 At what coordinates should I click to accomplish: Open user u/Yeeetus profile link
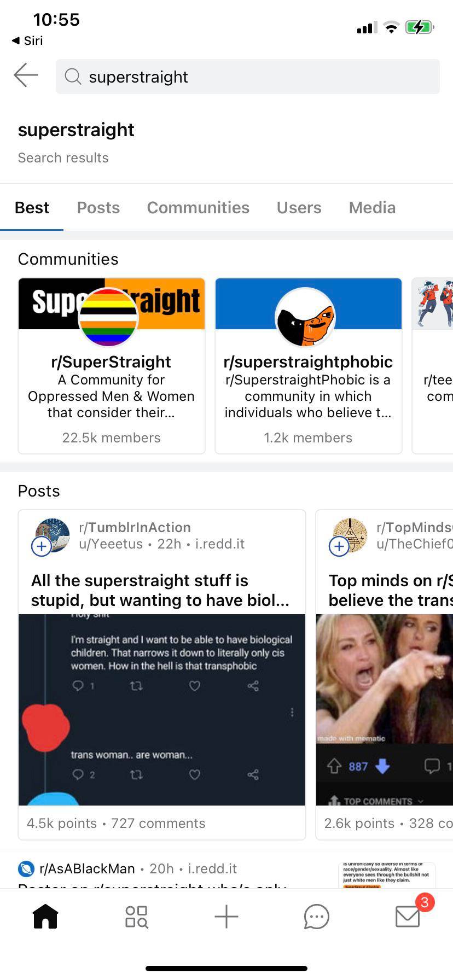click(x=111, y=544)
